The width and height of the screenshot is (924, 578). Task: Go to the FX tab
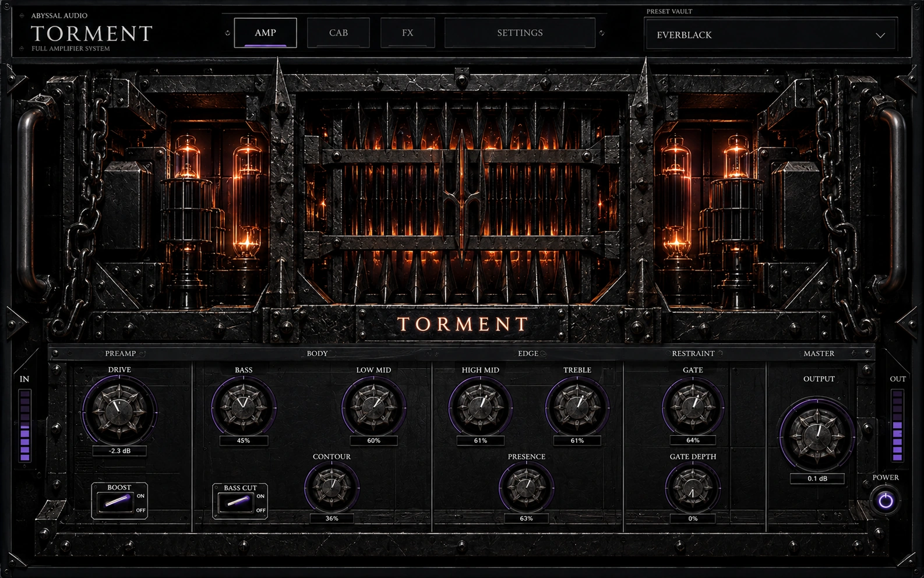pyautogui.click(x=408, y=33)
